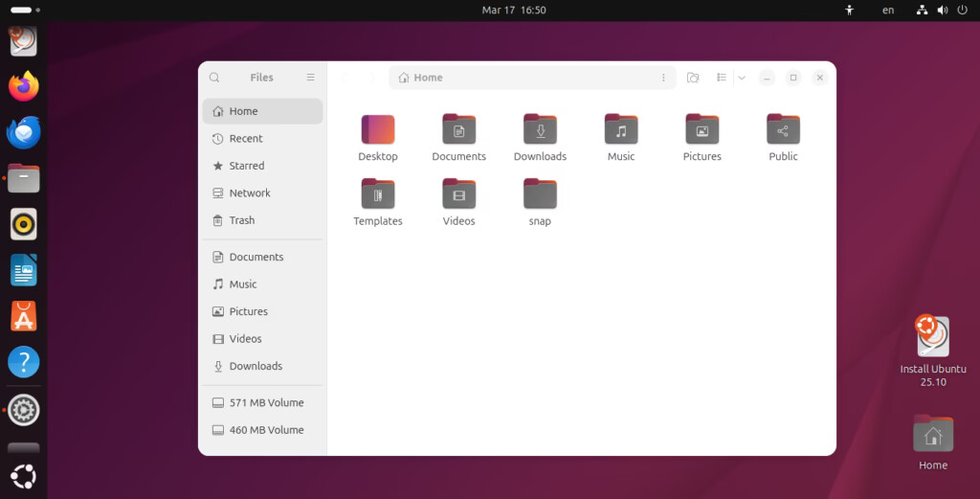980x499 pixels.
Task: Select the Pictures folder in the grid
Action: 702,130
